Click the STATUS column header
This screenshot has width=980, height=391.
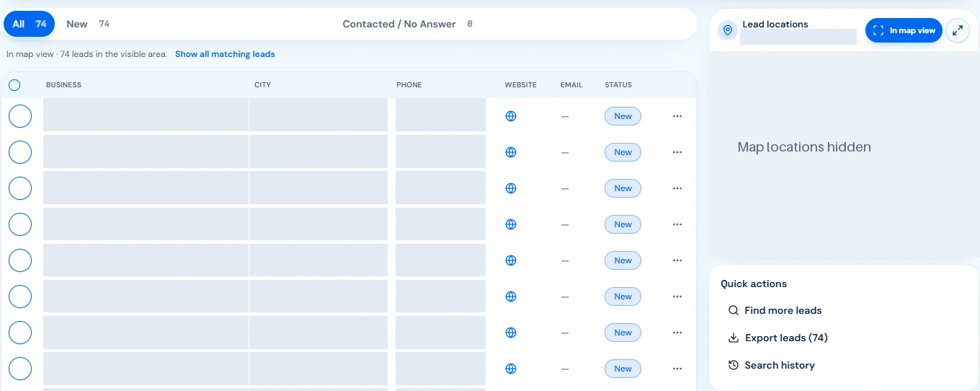click(618, 85)
